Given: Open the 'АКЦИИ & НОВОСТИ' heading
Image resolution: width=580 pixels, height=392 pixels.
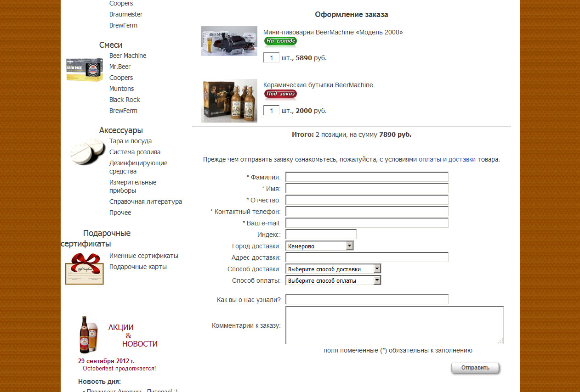Looking at the screenshot, I should 133,336.
